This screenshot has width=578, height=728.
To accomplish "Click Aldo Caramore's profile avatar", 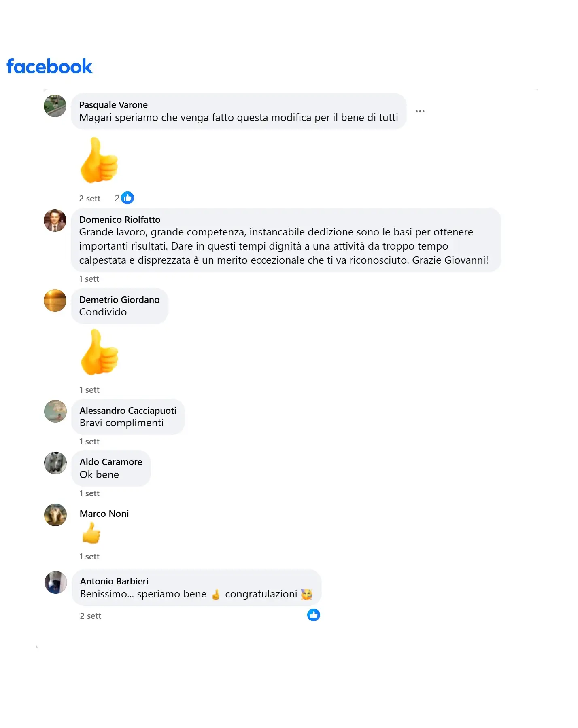I will pos(55,463).
